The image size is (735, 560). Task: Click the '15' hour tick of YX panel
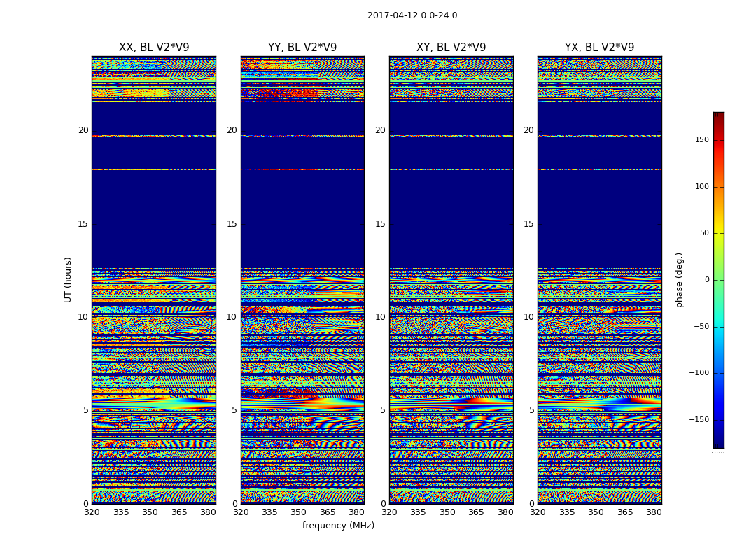[x=528, y=223]
